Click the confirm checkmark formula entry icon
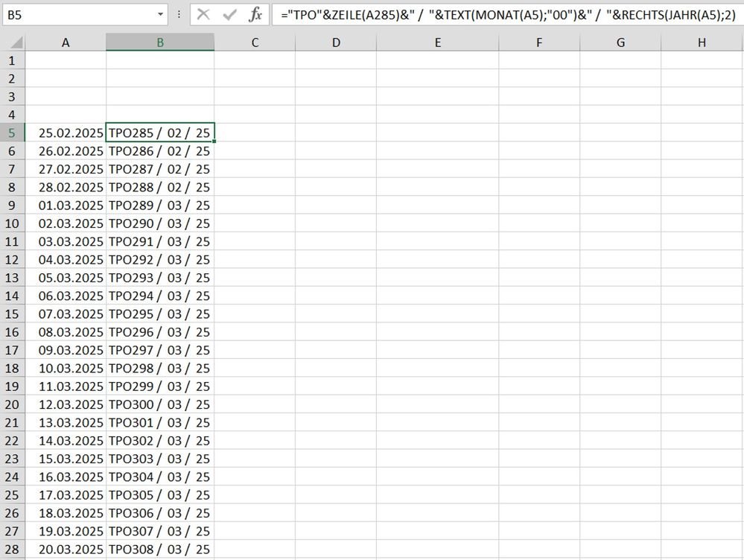The width and height of the screenshot is (744, 560). pos(229,15)
